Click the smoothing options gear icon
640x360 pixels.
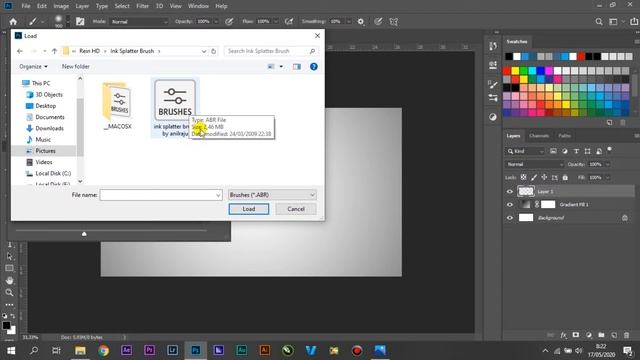pos(361,22)
